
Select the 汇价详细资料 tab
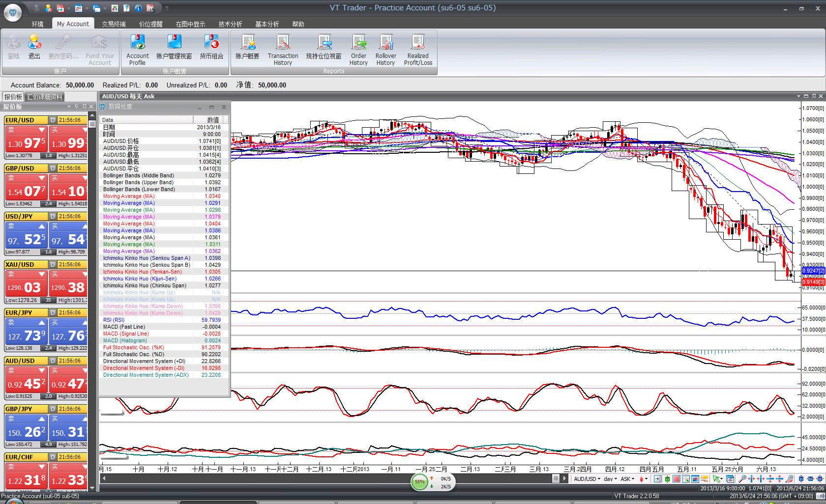45,97
